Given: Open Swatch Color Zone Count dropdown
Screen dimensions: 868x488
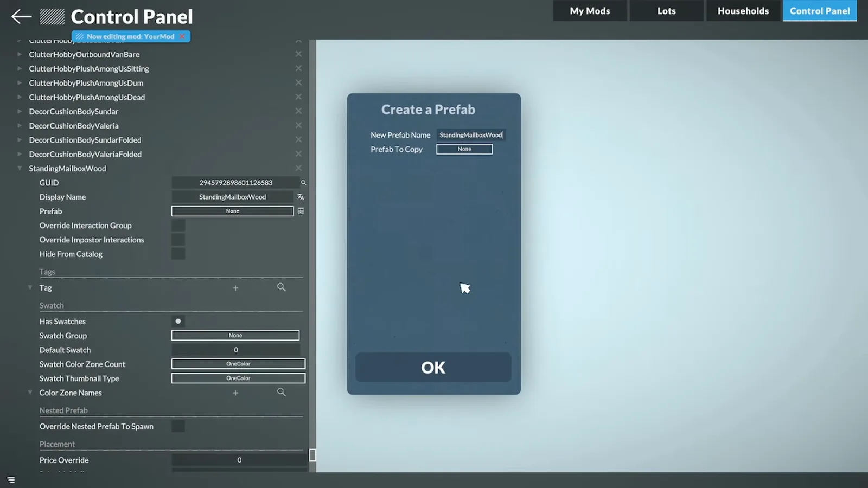Looking at the screenshot, I should click(238, 364).
